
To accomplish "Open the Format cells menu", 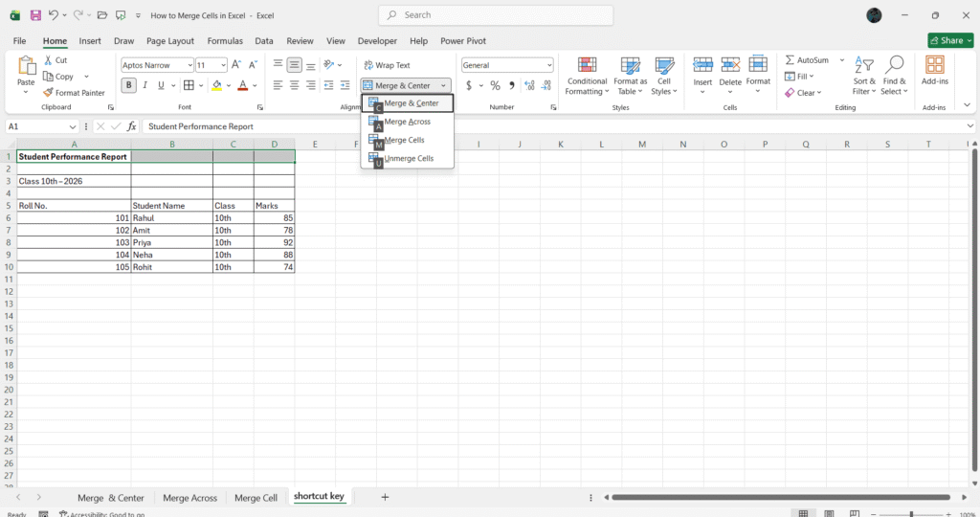I will (x=758, y=74).
